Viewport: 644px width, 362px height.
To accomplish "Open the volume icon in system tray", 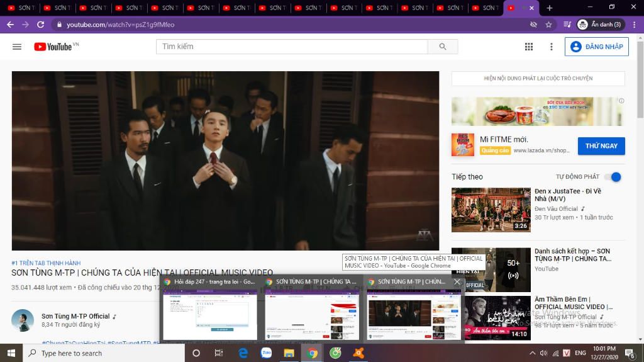I will pos(544,353).
